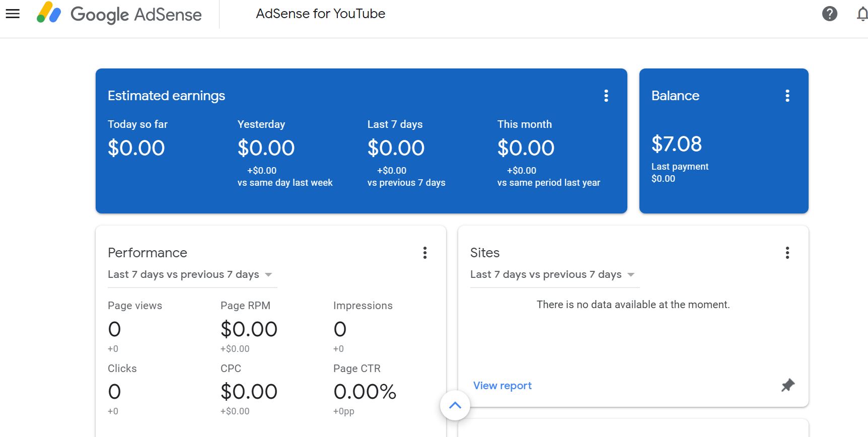Click the AdSense for YouTube title
Screen dimensions: 868x437
(x=321, y=14)
